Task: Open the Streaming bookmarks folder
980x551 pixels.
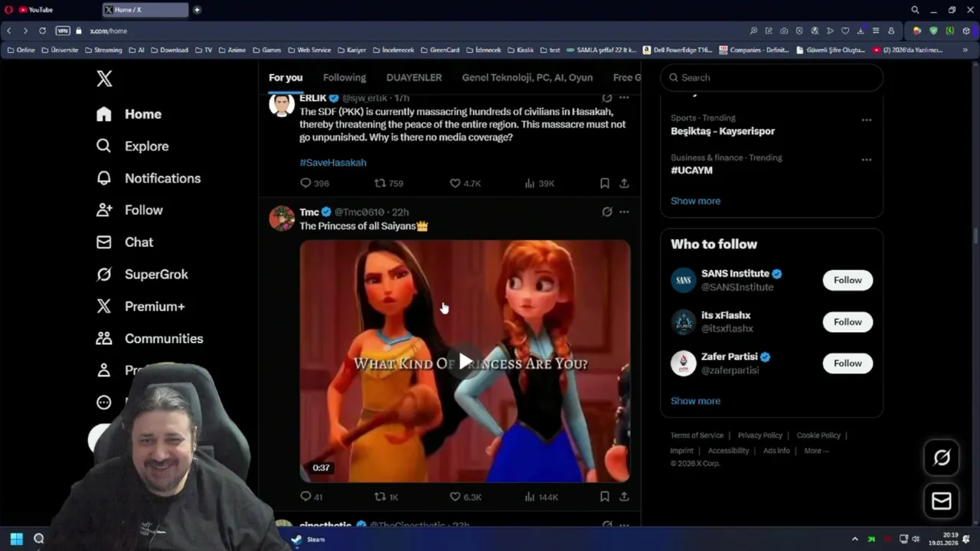Action: click(x=103, y=50)
